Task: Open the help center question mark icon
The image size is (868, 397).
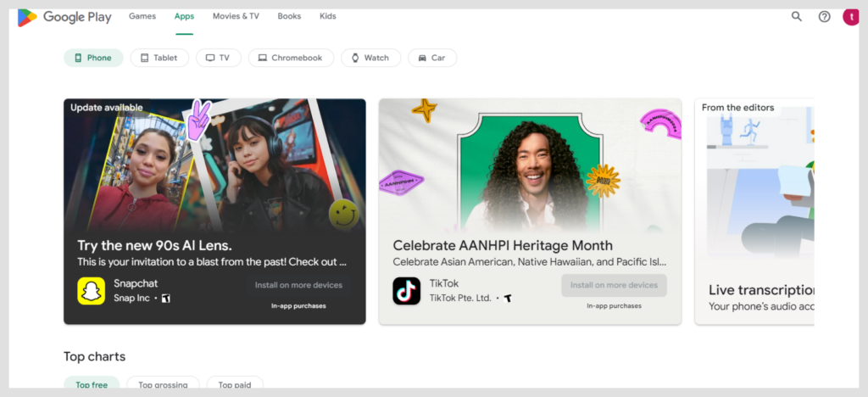Action: (824, 16)
